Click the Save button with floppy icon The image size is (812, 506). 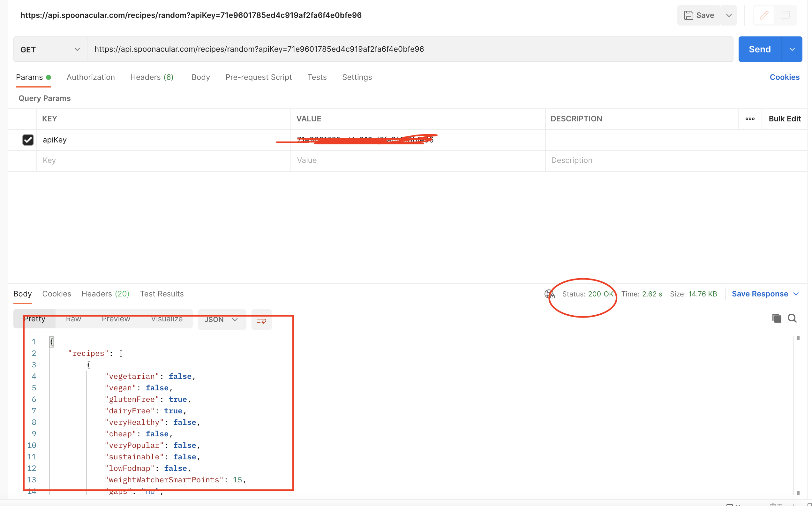[699, 15]
